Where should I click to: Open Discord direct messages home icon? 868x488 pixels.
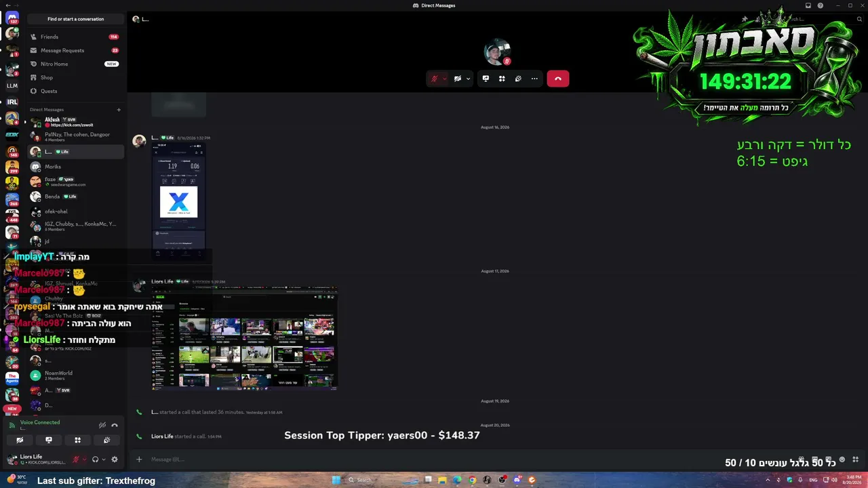pos(12,18)
